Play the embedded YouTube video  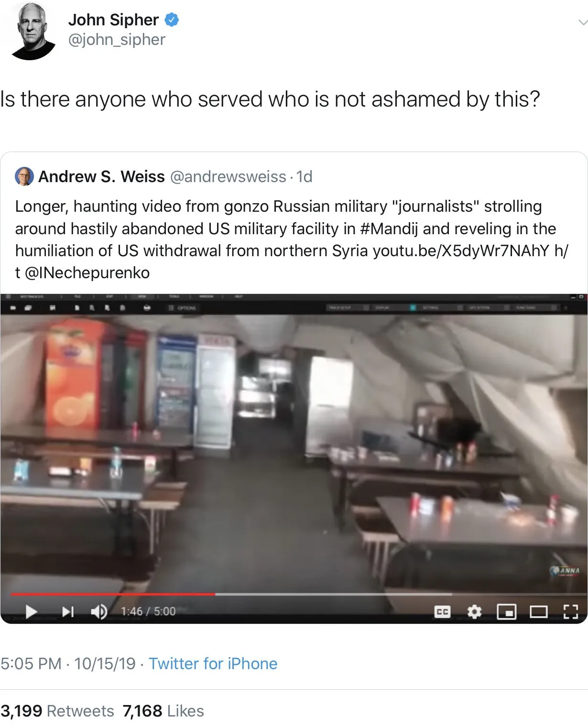coord(31,611)
